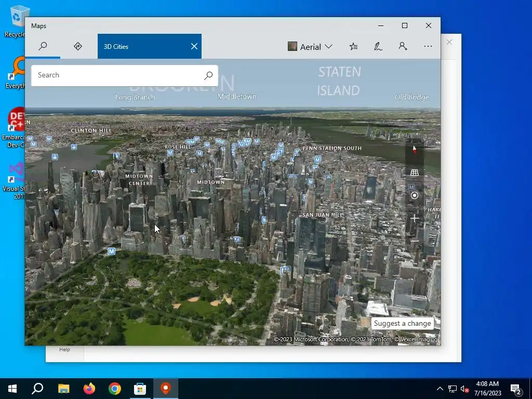Viewport: 532px width, 399px height.
Task: Zoom out with the minus control
Action: coord(414,241)
